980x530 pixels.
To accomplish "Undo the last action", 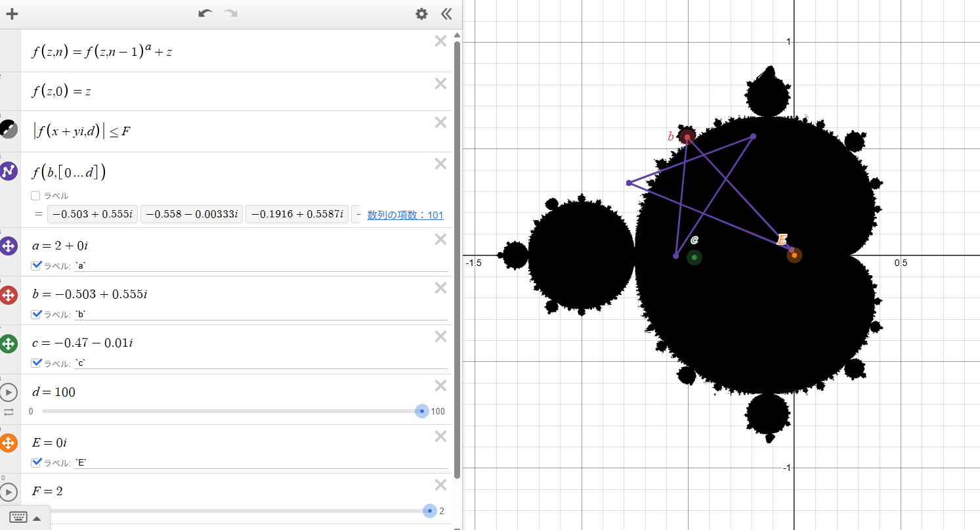I will tap(204, 13).
